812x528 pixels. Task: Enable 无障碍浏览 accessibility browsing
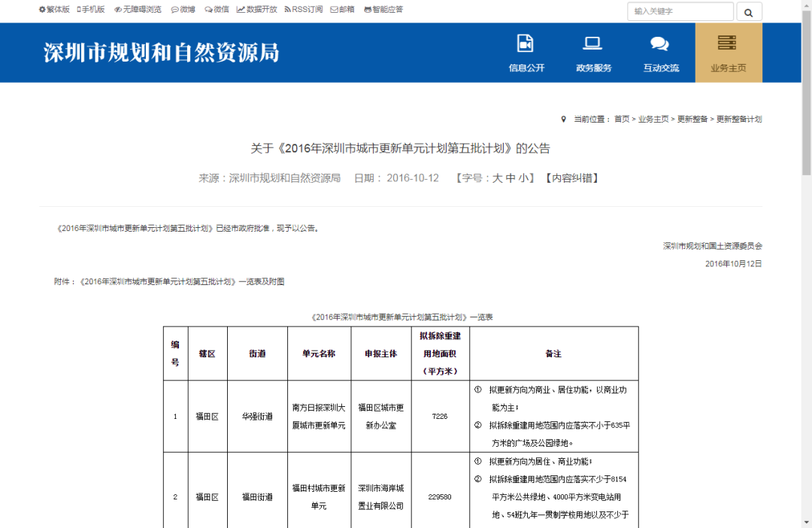(x=138, y=10)
